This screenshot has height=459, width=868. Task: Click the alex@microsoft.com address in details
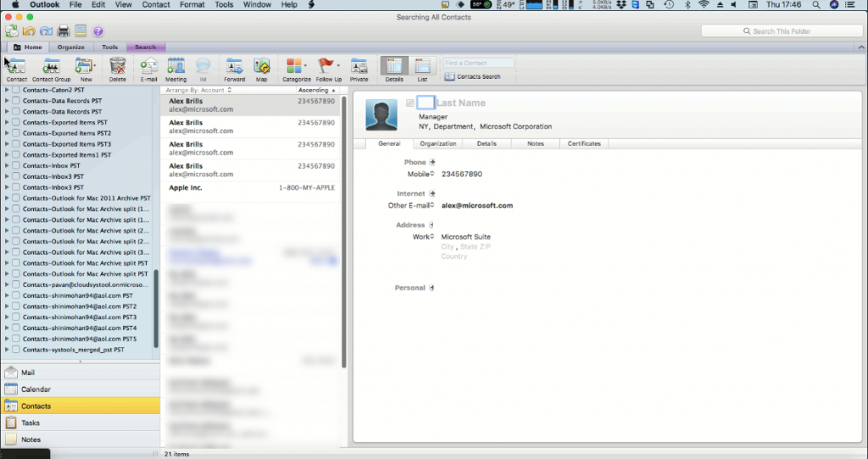pyautogui.click(x=477, y=206)
